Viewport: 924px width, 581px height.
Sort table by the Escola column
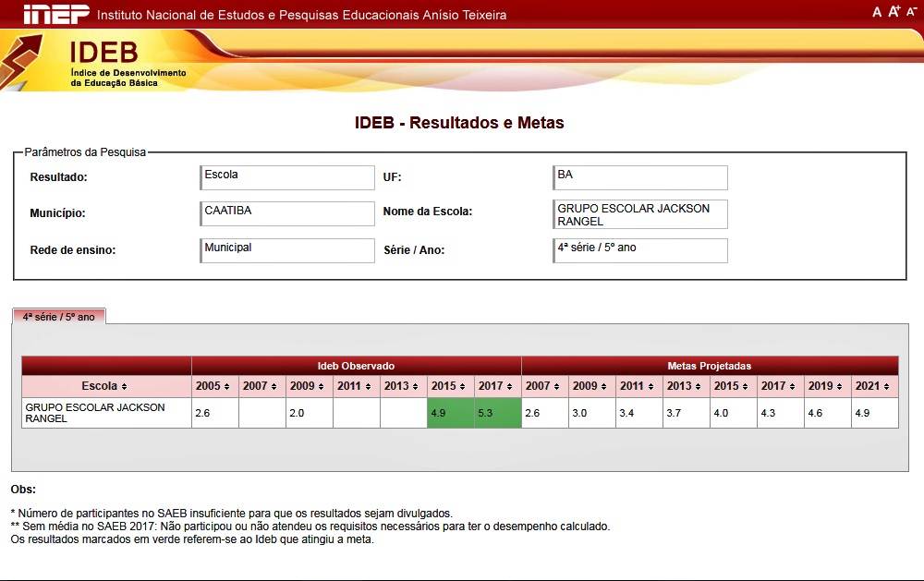[105, 386]
